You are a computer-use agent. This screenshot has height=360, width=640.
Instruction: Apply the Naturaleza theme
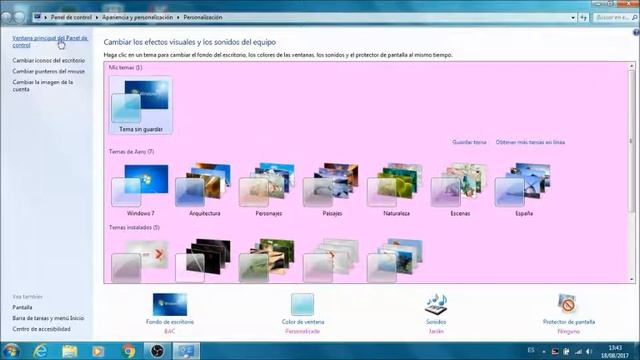pos(396,190)
